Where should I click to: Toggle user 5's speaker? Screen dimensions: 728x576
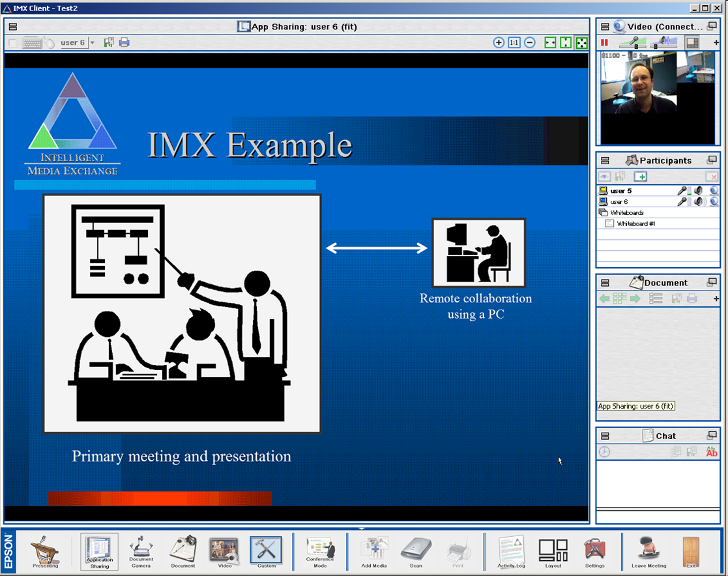point(699,191)
